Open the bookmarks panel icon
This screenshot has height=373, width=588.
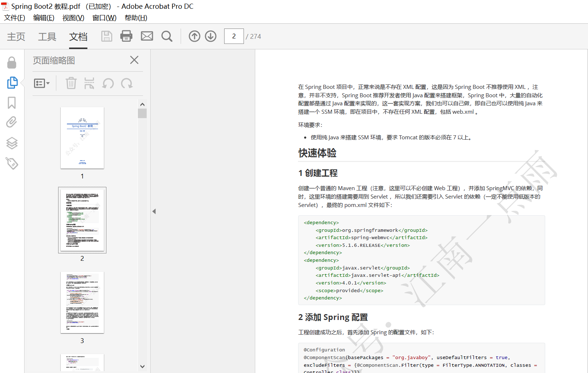(12, 103)
